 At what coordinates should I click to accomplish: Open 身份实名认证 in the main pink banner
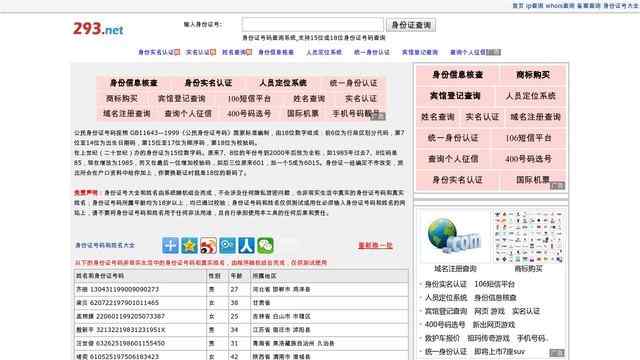(208, 83)
